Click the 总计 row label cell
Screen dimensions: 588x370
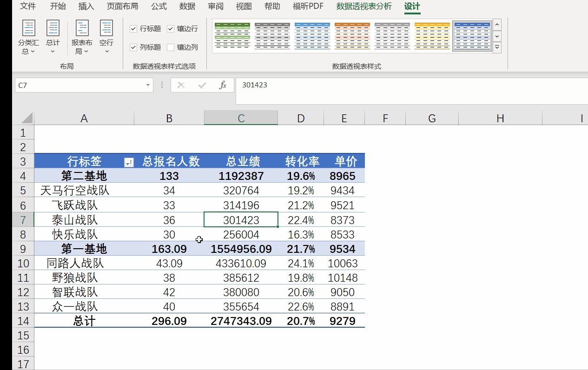pos(84,321)
